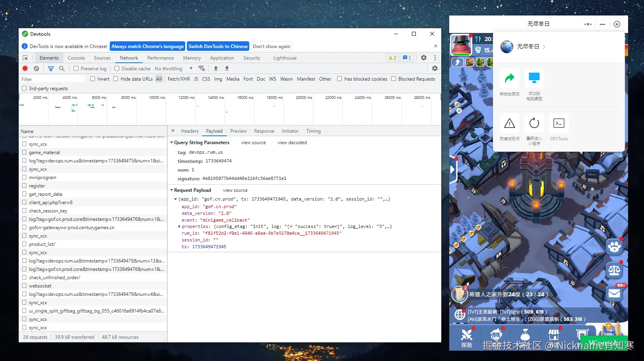Import HAR file with upload arrow
The image size is (644, 361).
coord(216,68)
